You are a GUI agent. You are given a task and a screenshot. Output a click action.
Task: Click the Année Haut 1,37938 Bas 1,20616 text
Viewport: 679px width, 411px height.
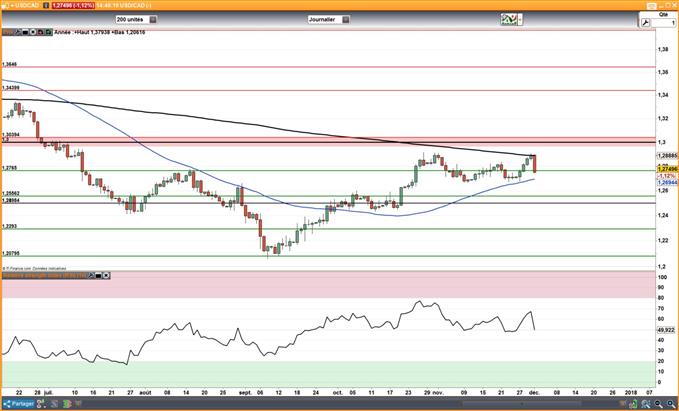(99, 32)
